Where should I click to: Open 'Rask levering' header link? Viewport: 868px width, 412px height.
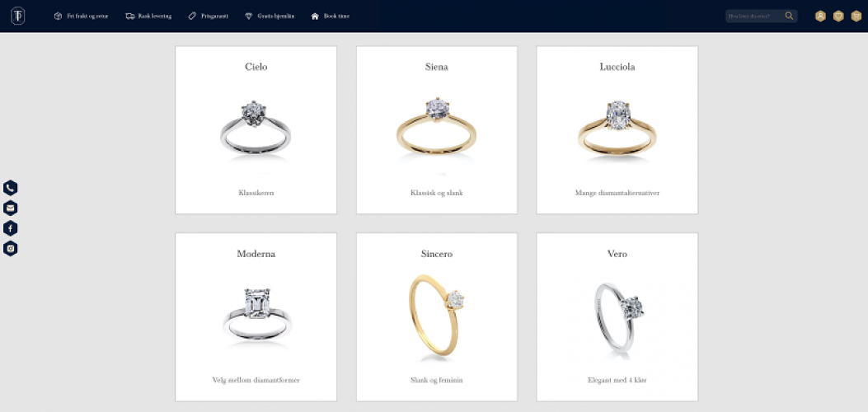(x=149, y=16)
